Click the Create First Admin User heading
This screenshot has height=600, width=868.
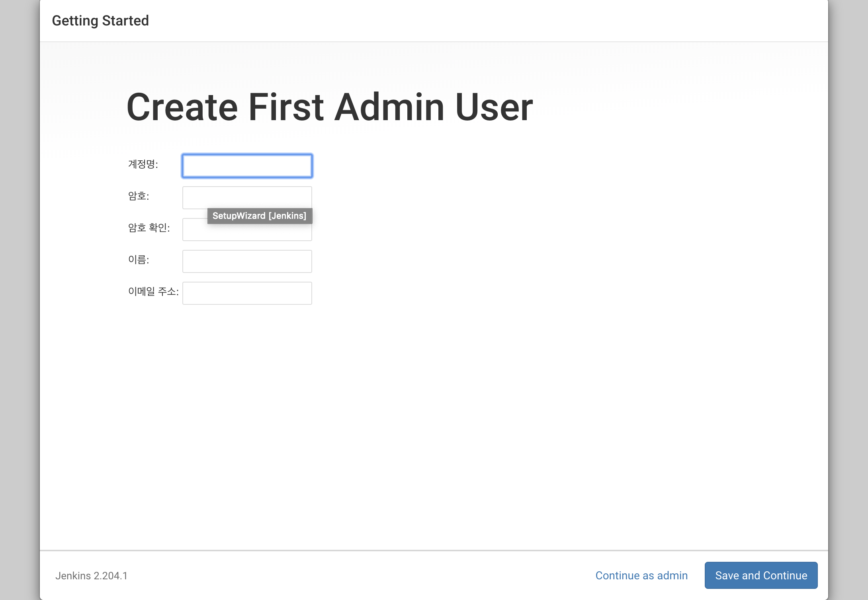[x=329, y=107]
